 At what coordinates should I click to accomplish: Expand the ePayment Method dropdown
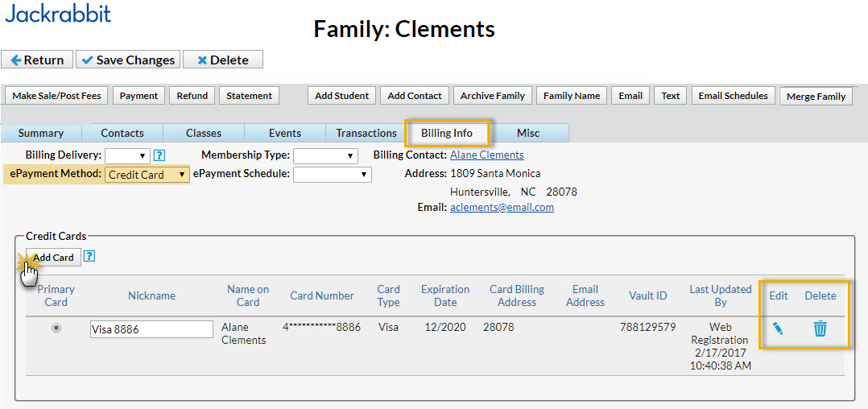[147, 175]
